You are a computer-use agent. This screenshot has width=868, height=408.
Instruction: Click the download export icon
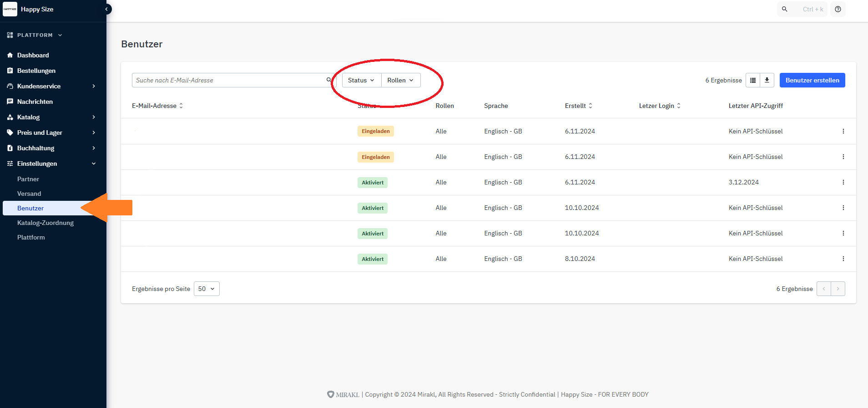coord(767,80)
